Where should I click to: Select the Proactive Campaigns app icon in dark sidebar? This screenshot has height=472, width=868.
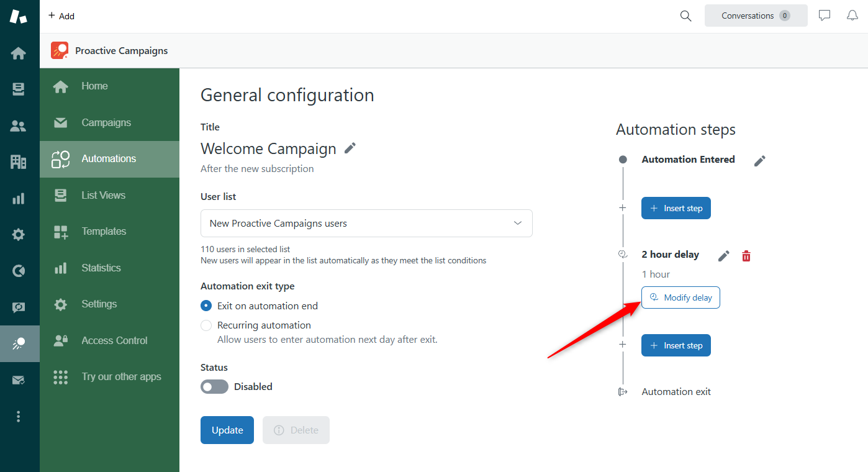[19, 343]
